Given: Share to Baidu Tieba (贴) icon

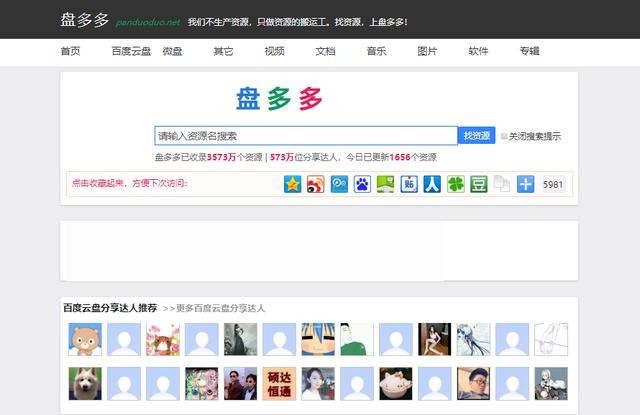Looking at the screenshot, I should point(409,184).
